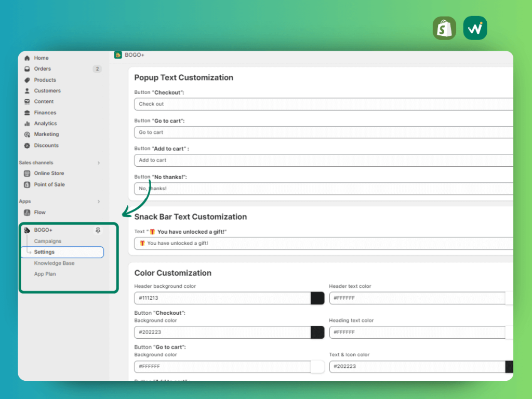Open the Online Store sales channel
Screen dimensions: 532x399
tap(49, 174)
